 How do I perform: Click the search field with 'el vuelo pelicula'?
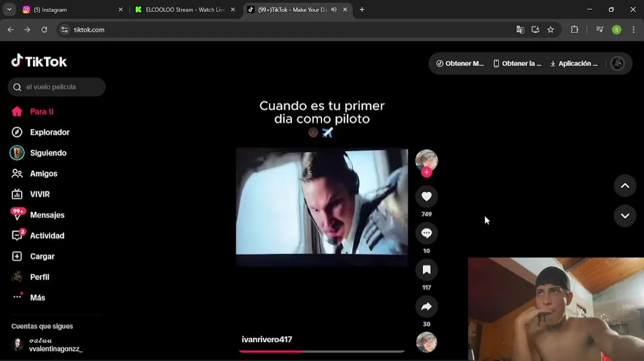coord(57,87)
